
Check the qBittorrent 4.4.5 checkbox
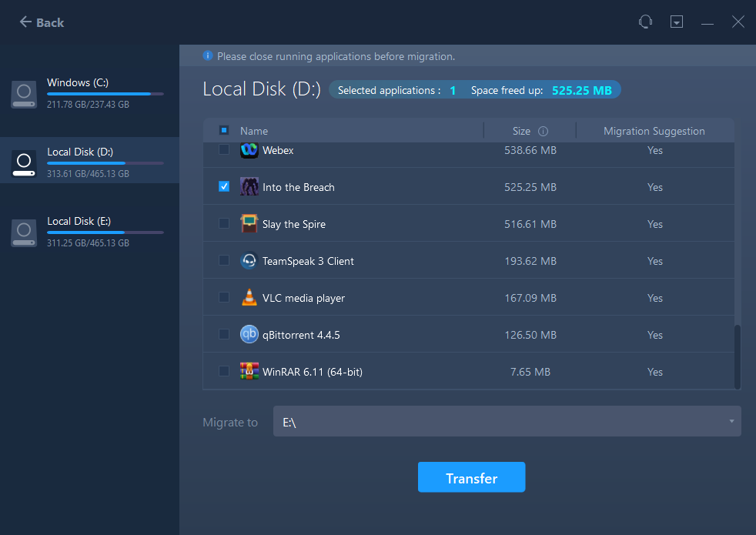[224, 334]
